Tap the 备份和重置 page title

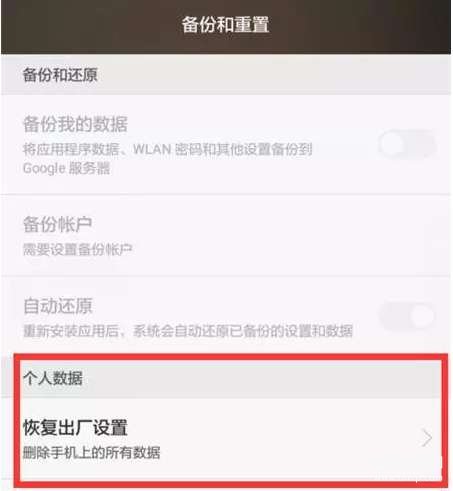click(226, 25)
